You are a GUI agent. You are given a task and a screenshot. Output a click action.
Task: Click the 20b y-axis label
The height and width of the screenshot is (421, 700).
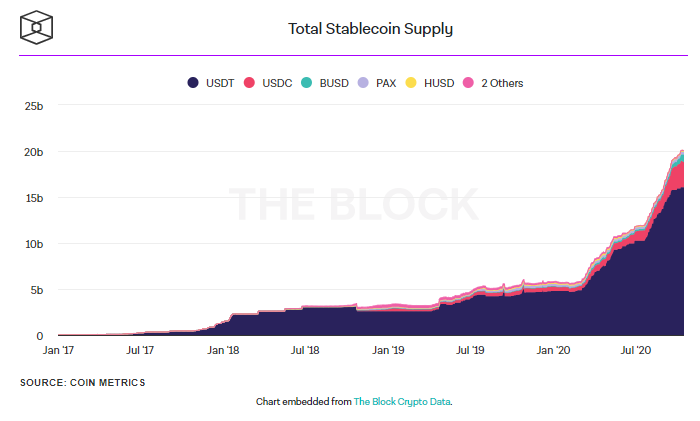(34, 152)
